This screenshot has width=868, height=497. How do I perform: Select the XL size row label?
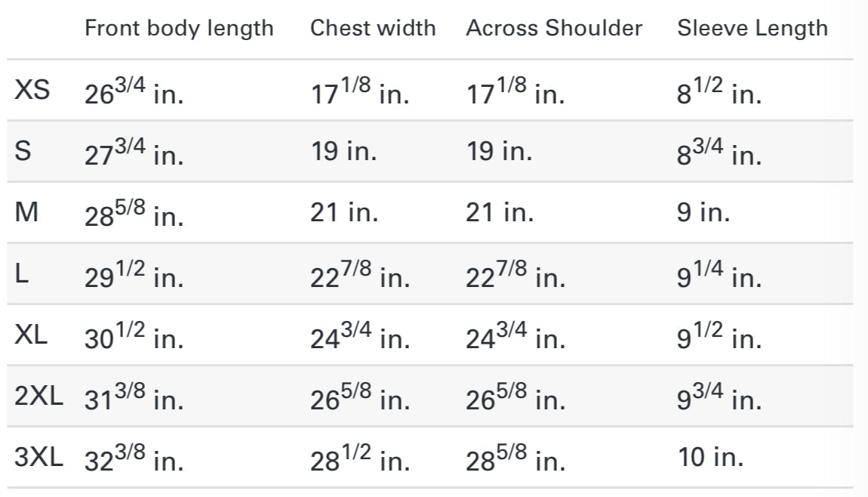point(31,335)
